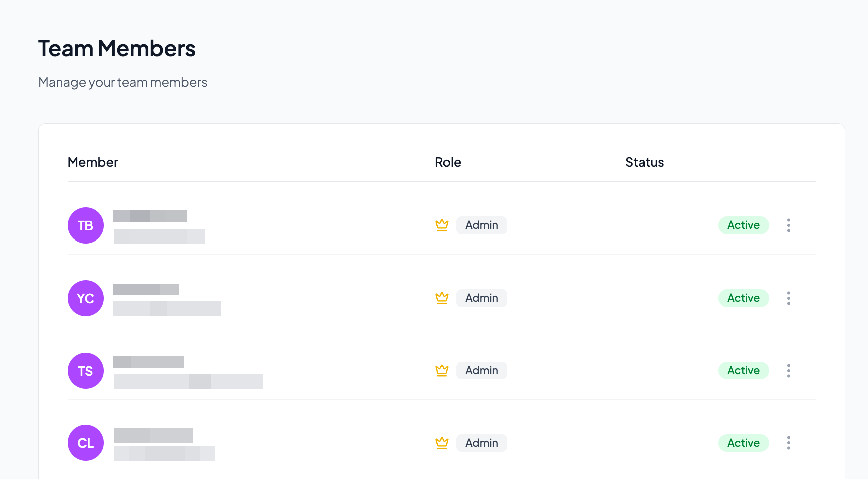Click the YC member avatar
Viewport: 868px width, 479px height.
[86, 298]
